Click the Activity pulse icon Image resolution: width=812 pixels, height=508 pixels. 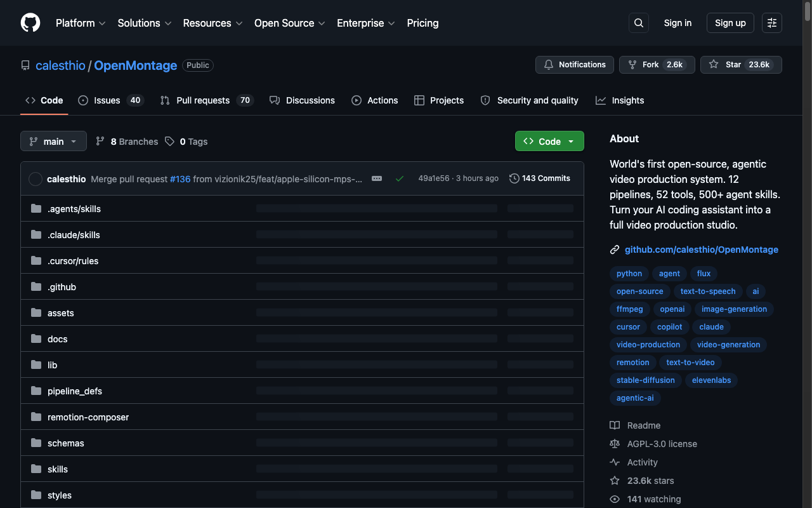point(615,462)
